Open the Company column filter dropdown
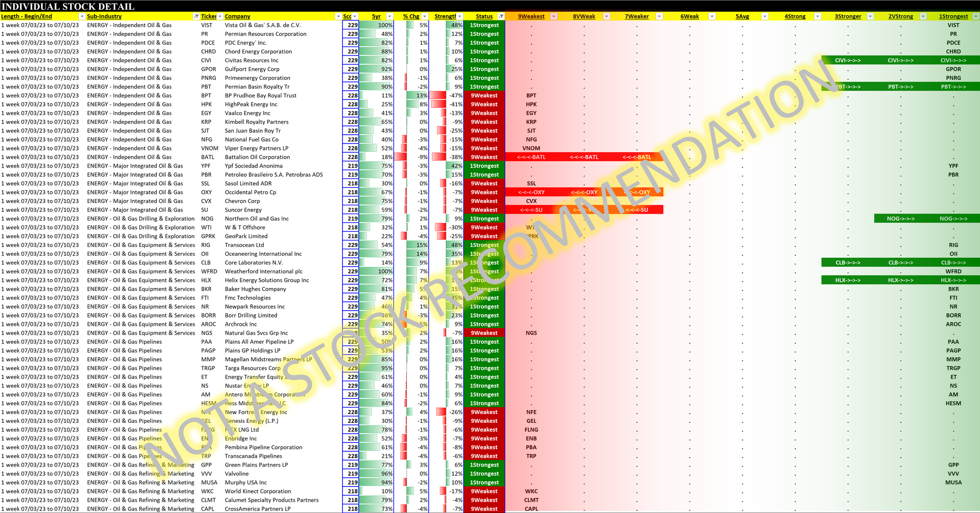 coord(338,17)
